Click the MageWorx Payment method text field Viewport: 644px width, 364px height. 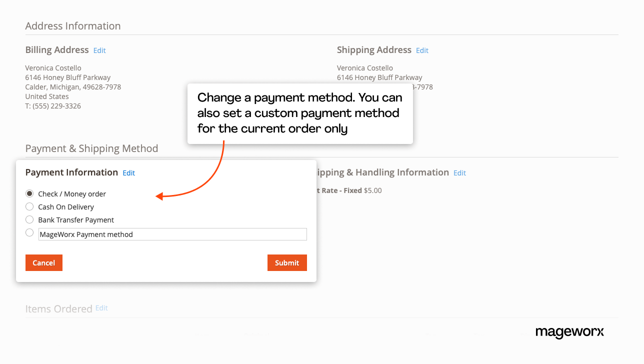(x=172, y=234)
